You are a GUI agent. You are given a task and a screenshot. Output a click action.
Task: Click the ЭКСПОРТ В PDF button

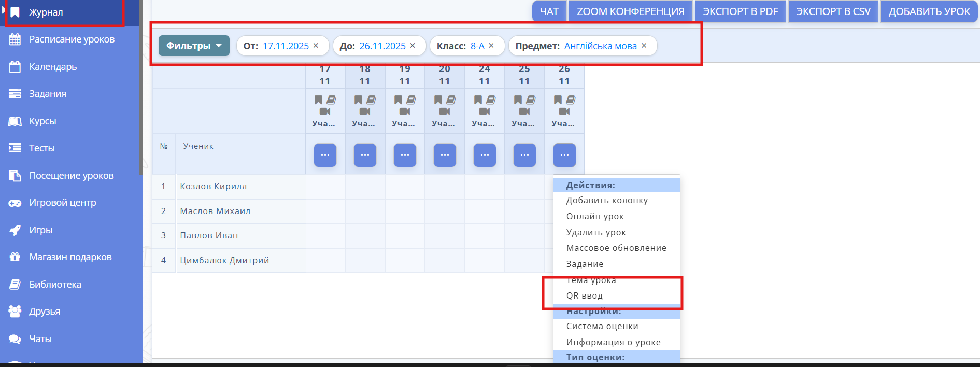[x=740, y=11]
